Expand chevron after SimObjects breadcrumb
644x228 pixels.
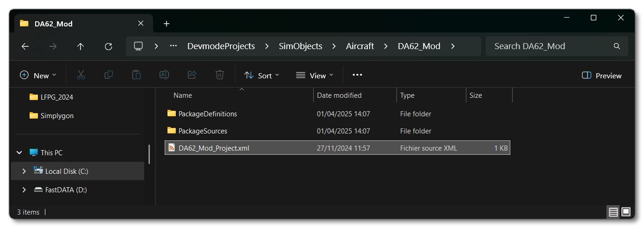(x=334, y=46)
